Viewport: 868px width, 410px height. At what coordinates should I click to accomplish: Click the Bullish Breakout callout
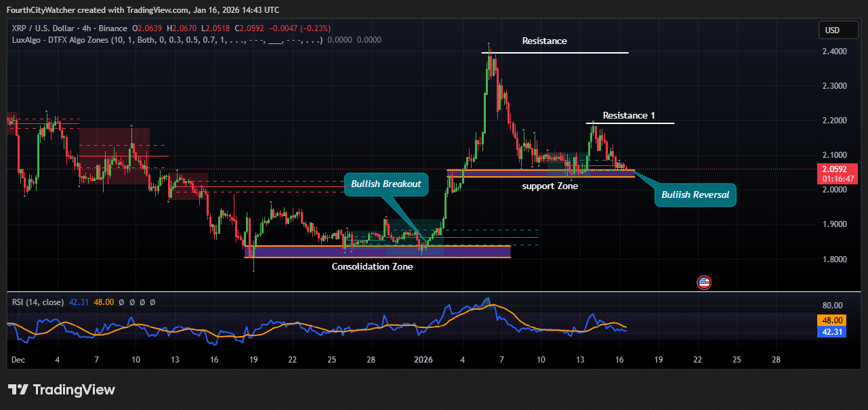tap(386, 184)
